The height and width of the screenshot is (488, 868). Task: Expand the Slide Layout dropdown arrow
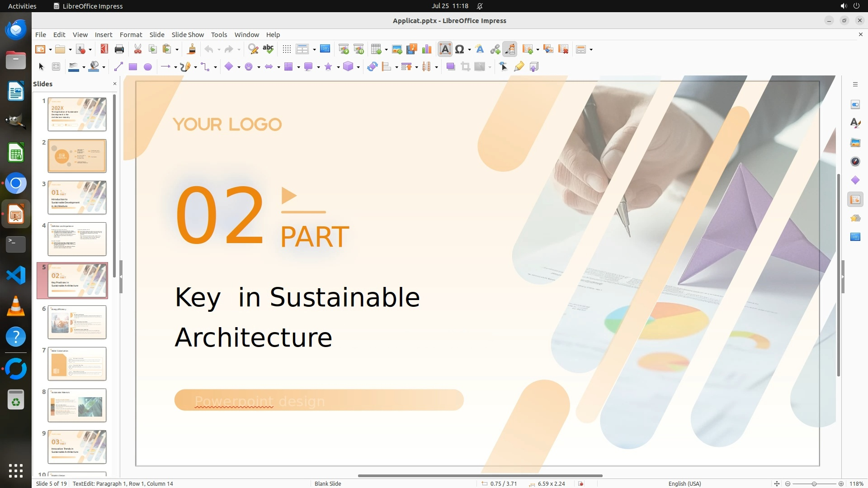pos(591,50)
